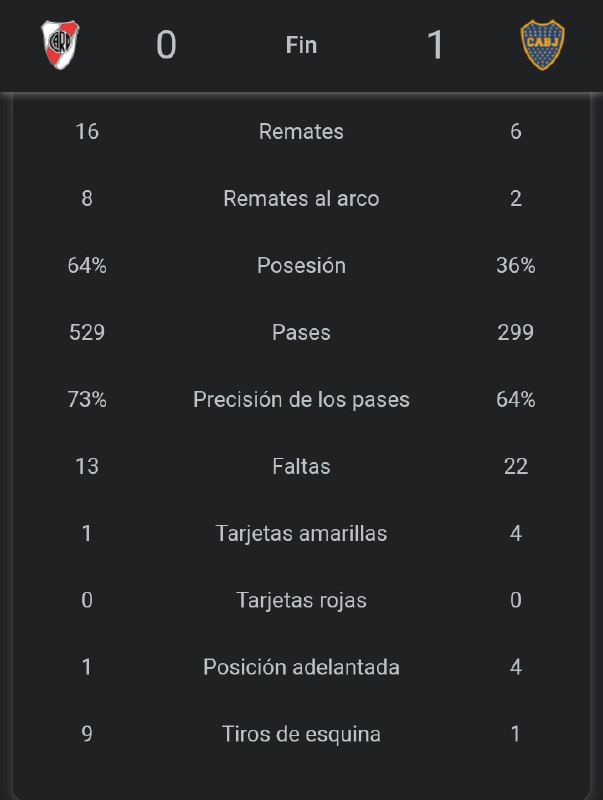The image size is (603, 800).
Task: Tap the Tarjetas amarillas label
Action: 302,534
